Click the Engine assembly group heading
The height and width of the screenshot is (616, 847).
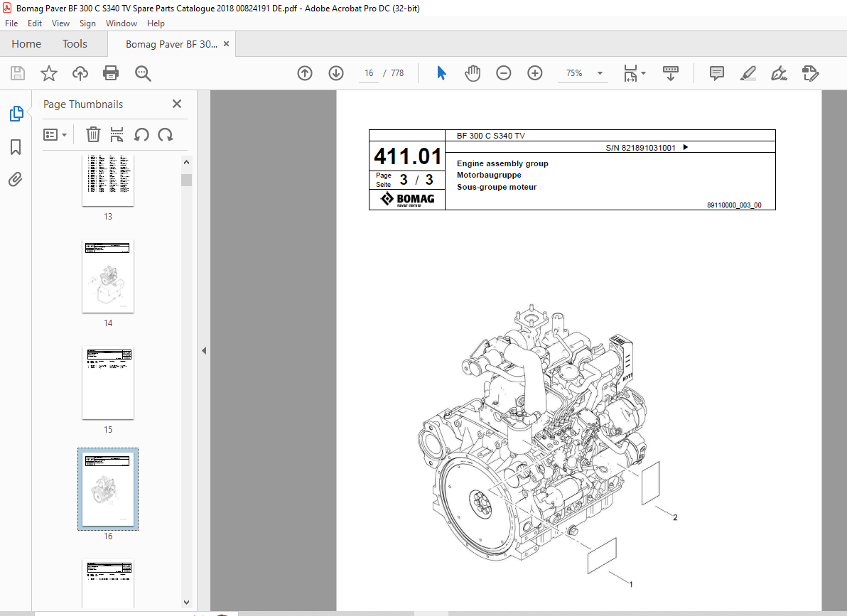click(502, 163)
